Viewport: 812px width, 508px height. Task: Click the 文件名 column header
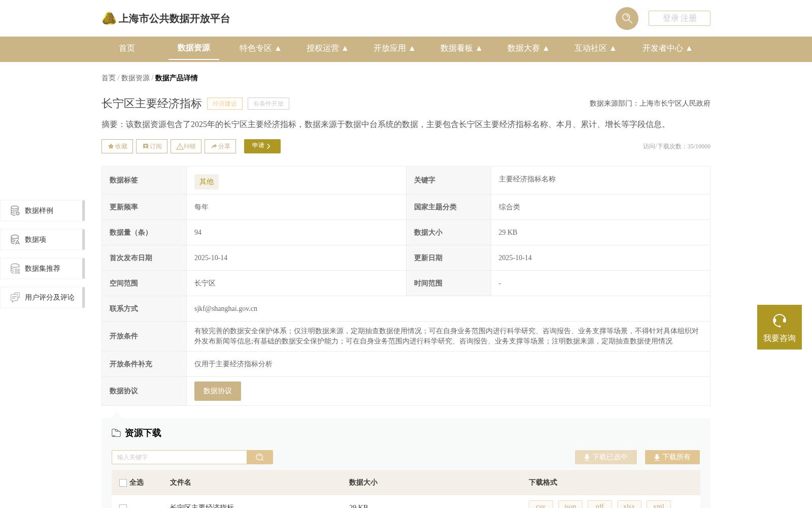pos(180,483)
